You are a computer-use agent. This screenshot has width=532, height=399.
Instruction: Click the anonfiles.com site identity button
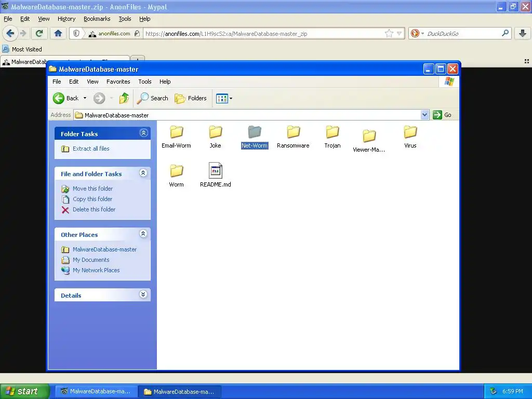(114, 34)
